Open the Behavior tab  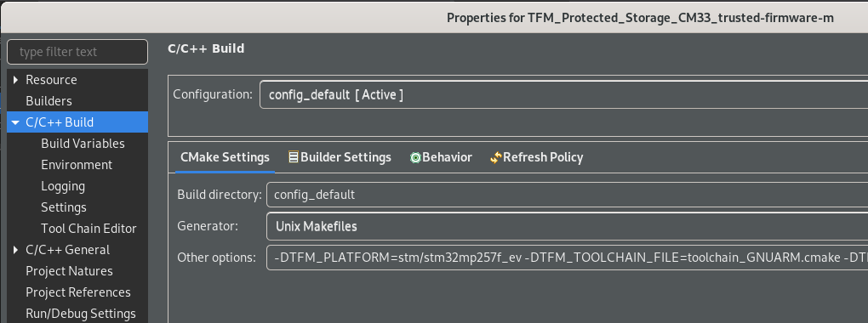coord(441,157)
